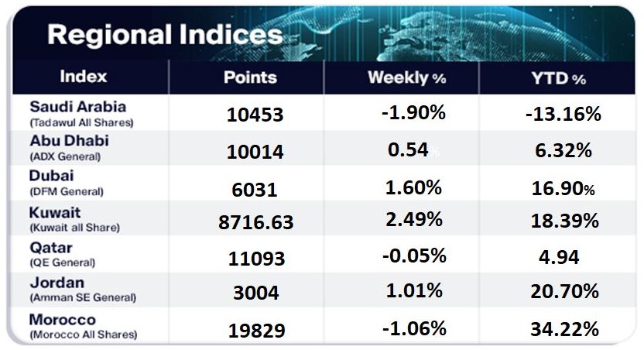The image size is (644, 350).
Task: Click the YTD % column header
Action: coord(557,78)
